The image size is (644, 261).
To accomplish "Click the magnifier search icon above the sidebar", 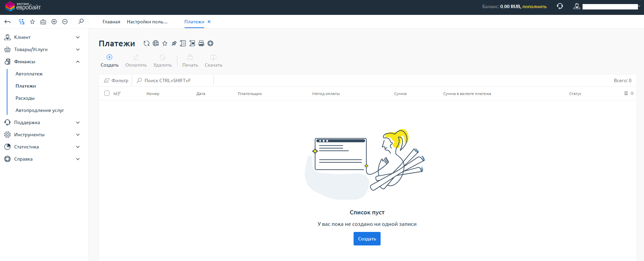I will tap(81, 22).
